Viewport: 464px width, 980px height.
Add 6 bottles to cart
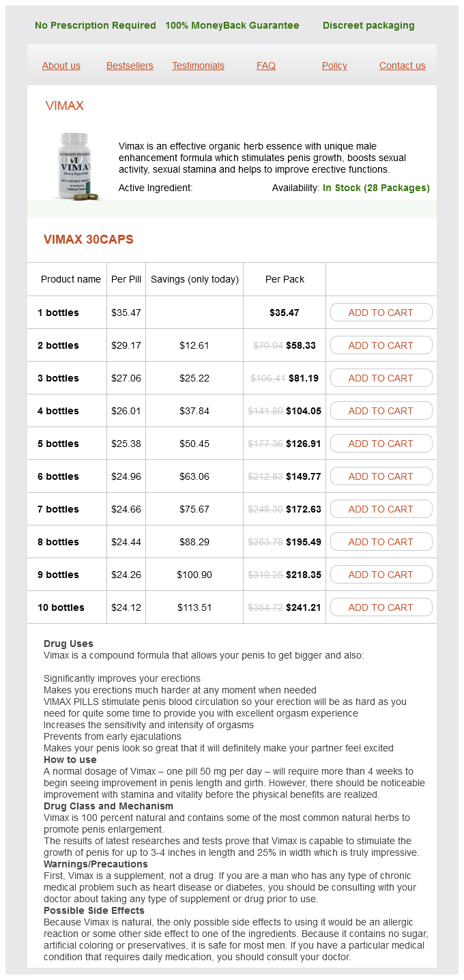381,476
